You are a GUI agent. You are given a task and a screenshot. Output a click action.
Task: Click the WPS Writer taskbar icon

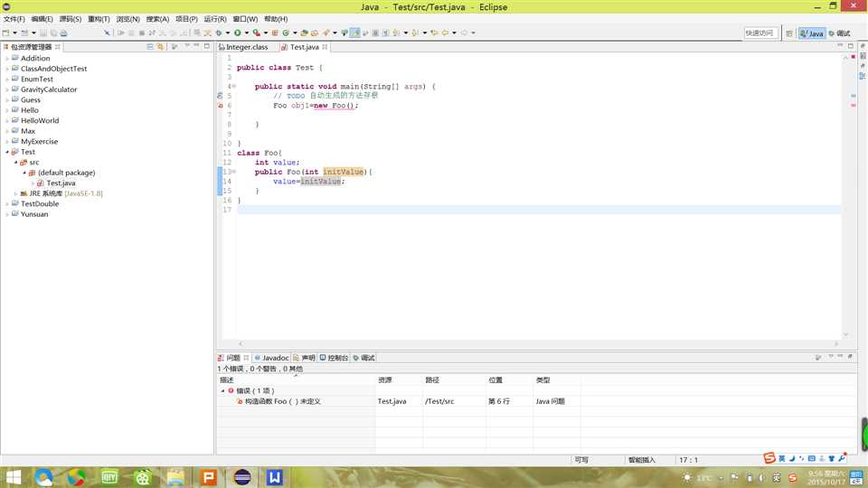[x=275, y=477]
